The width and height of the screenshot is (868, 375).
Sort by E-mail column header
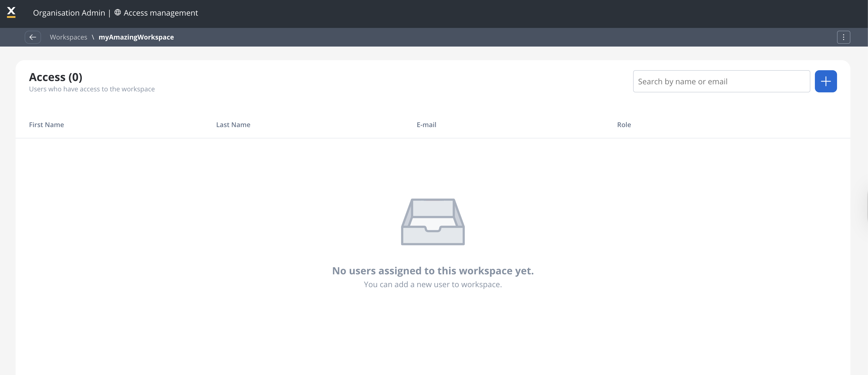tap(426, 125)
